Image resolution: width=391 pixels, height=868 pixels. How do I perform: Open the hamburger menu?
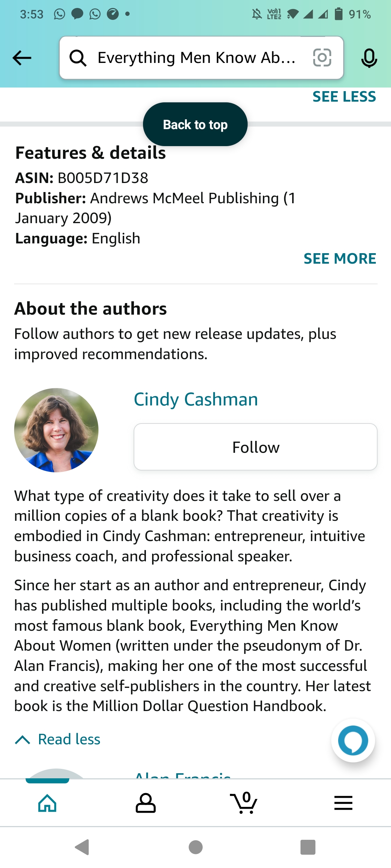coord(343,803)
